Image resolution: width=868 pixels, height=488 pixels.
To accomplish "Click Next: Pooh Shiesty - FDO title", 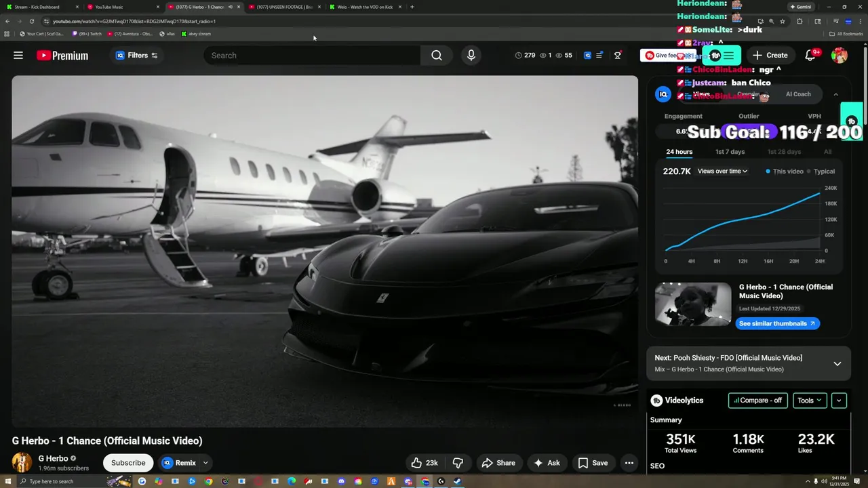I will click(x=728, y=358).
